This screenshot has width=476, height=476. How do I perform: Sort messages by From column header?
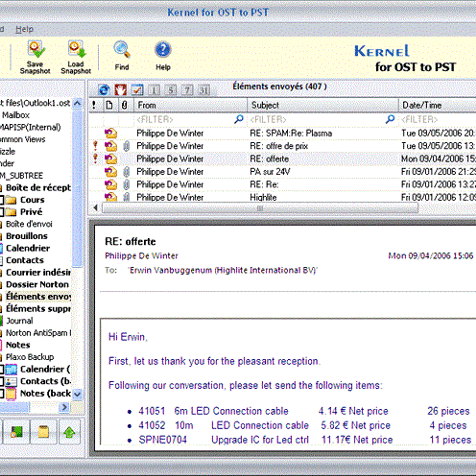pos(190,105)
